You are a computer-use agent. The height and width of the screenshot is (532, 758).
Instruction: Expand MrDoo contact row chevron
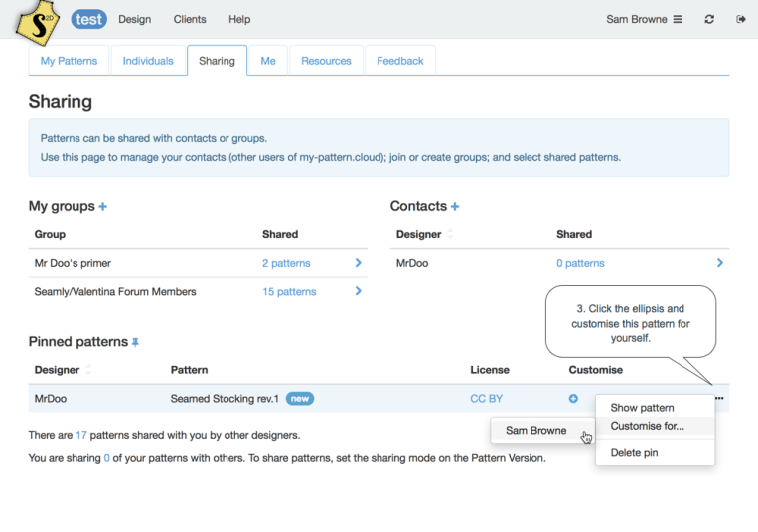point(719,263)
